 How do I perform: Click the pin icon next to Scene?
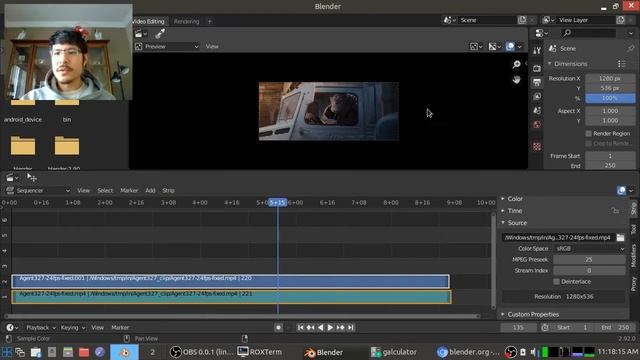click(631, 49)
